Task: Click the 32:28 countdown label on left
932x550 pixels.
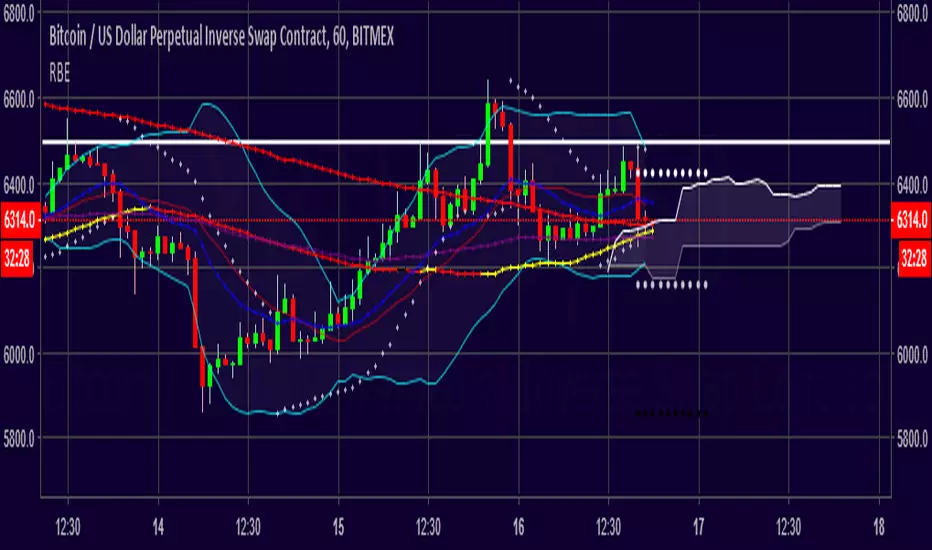Action: point(17,259)
